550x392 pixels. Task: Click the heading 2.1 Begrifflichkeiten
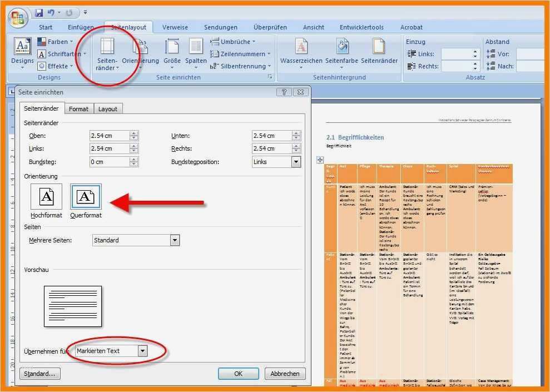point(355,137)
